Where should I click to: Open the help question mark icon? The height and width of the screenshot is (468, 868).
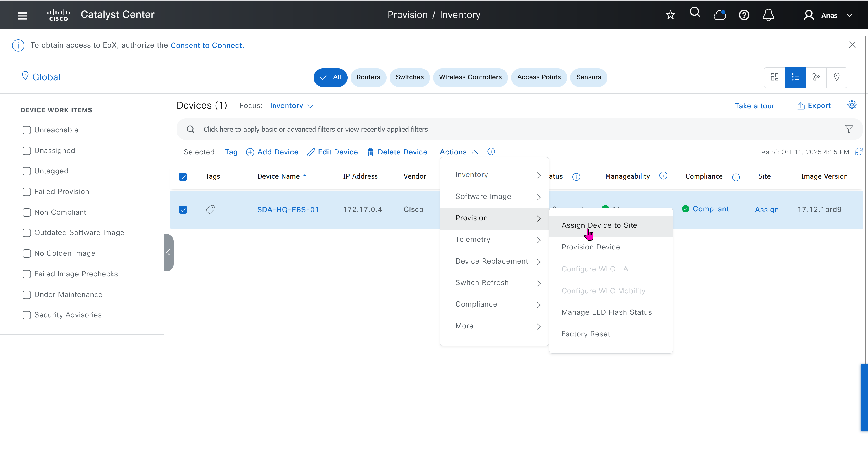point(744,15)
